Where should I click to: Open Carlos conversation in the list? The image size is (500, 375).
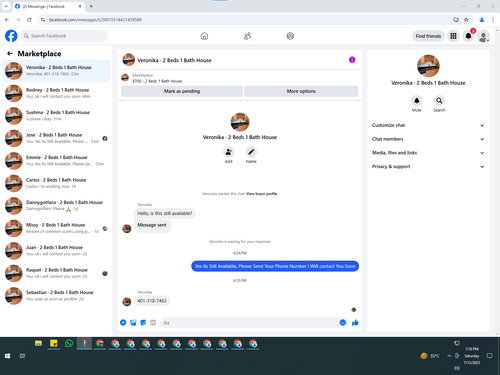[x=56, y=183]
